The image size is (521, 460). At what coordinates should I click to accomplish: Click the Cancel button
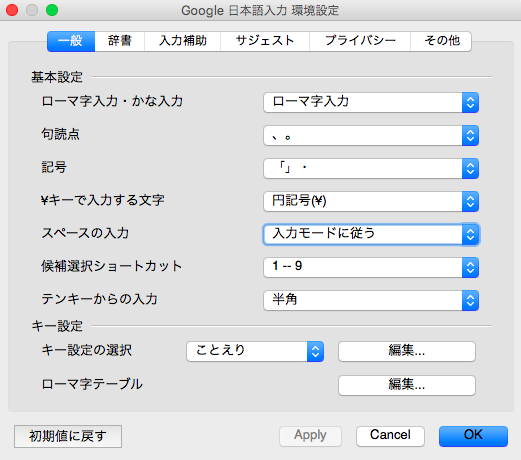click(390, 436)
